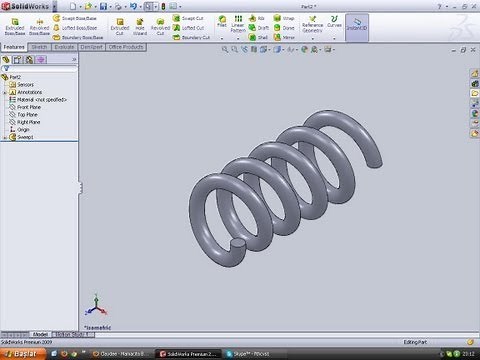Click the Undo arrow icon
480x360 pixels.
tap(133, 6)
